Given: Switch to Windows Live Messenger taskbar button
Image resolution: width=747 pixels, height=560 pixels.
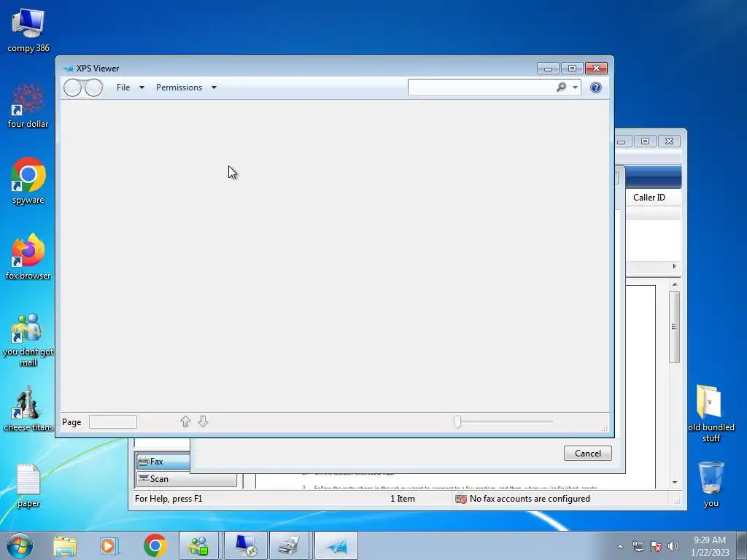Looking at the screenshot, I should pyautogui.click(x=198, y=545).
